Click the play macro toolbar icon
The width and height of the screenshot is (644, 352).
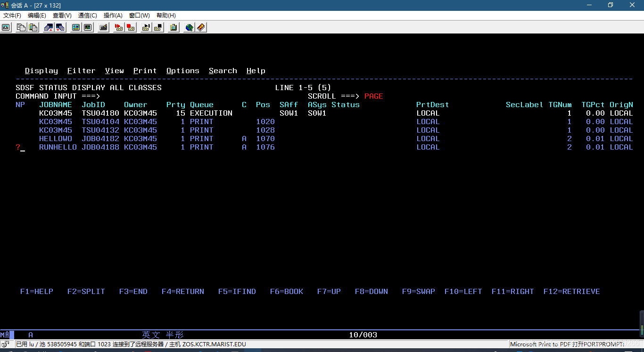tap(146, 27)
